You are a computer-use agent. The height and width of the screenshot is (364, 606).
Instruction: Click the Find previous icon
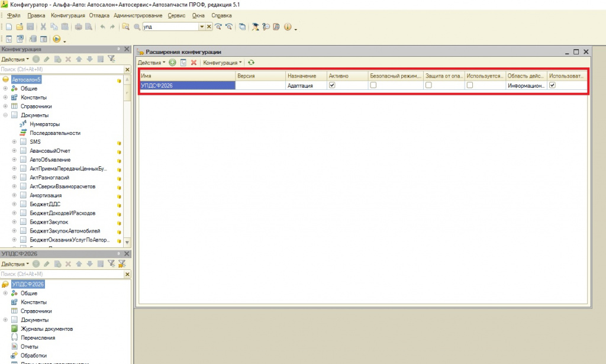229,27
